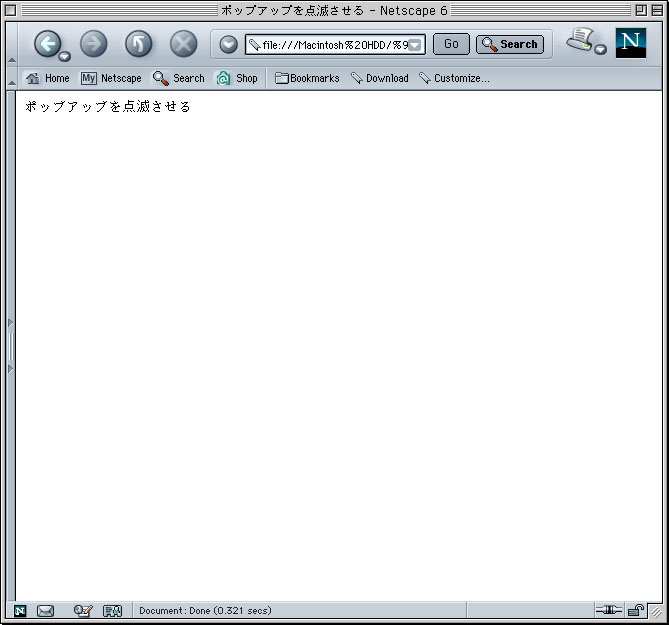Open the Bookmarks folder menu
This screenshot has width=669, height=625.
[x=307, y=78]
